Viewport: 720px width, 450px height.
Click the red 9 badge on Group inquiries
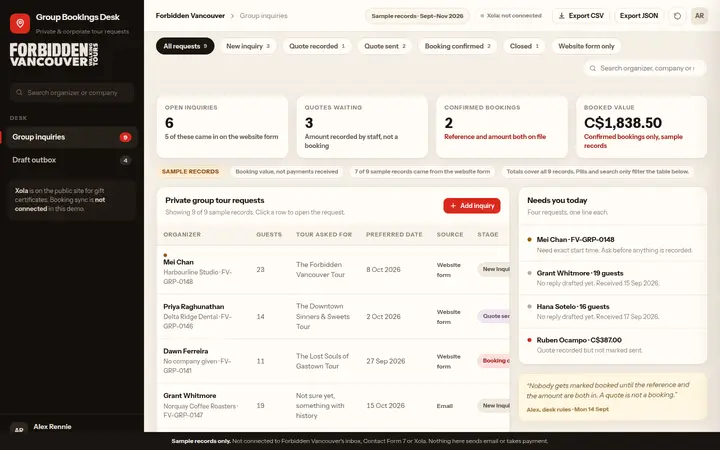[x=125, y=137]
